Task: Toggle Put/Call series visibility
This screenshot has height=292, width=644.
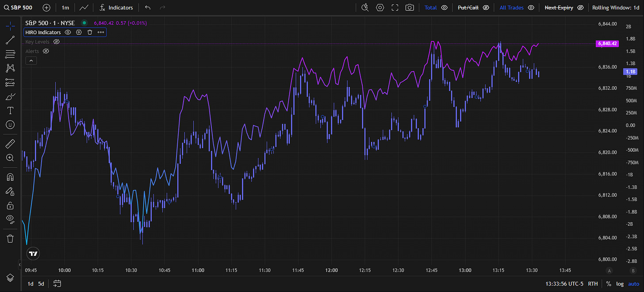Action: [486, 8]
